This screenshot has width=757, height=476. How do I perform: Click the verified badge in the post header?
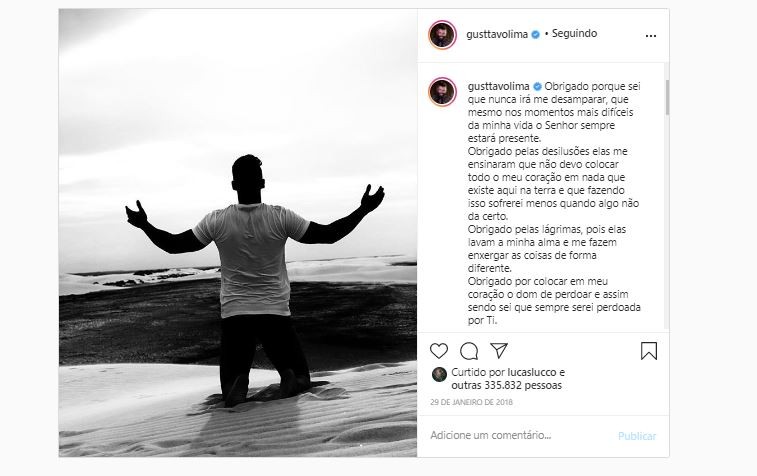click(535, 34)
